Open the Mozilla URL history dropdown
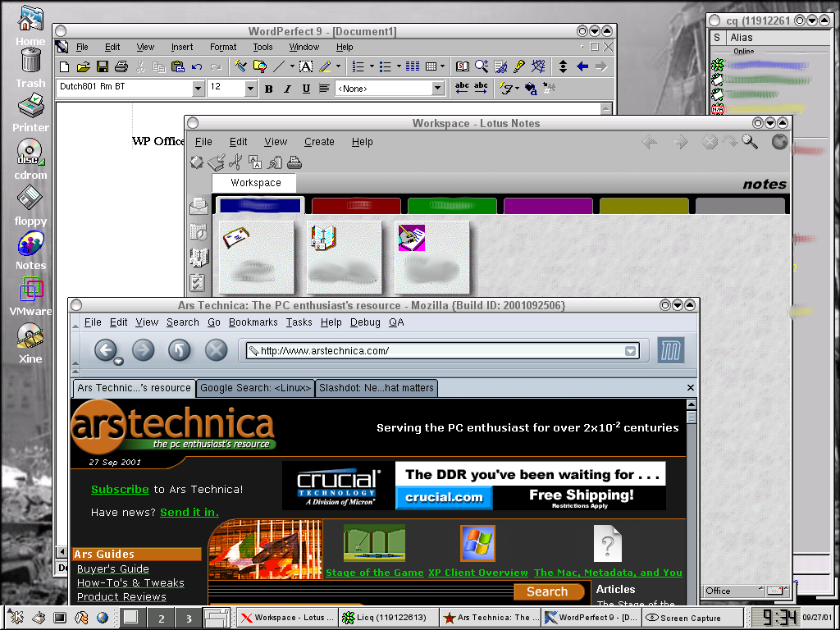 pos(631,351)
